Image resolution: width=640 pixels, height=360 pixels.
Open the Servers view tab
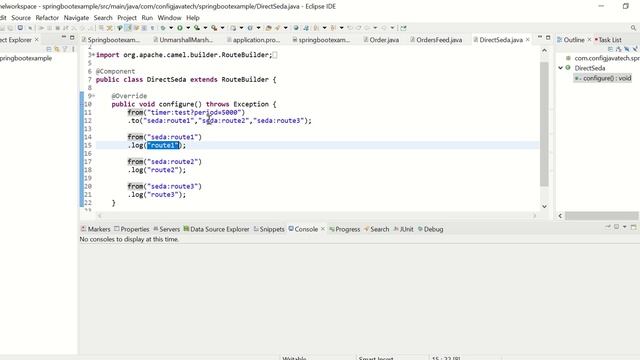click(167, 229)
